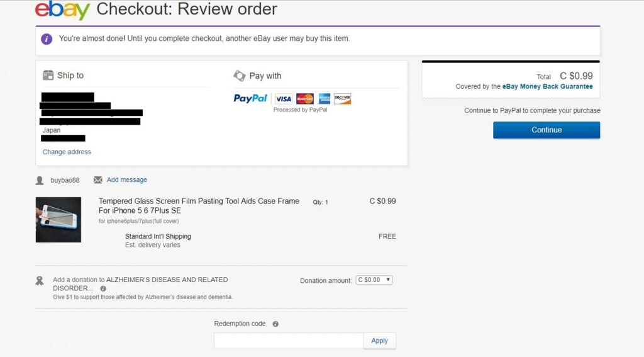This screenshot has height=357, width=644.
Task: Click the FREE shipping cost text
Action: pyautogui.click(x=387, y=237)
